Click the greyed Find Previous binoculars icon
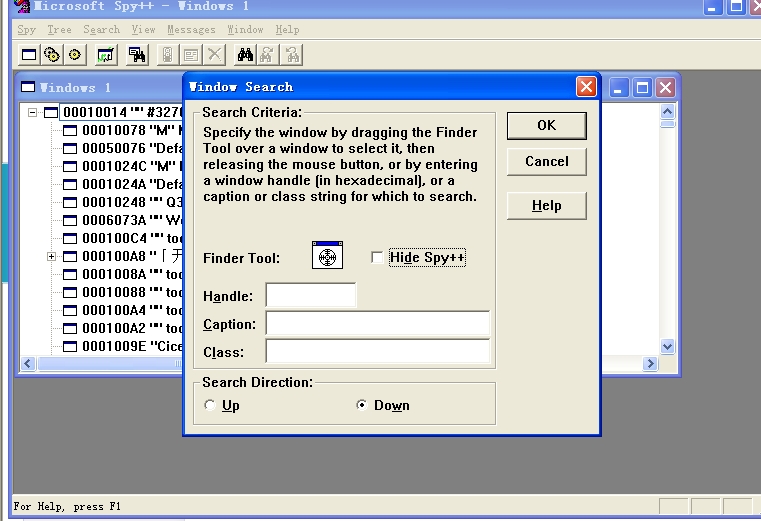 (291, 55)
